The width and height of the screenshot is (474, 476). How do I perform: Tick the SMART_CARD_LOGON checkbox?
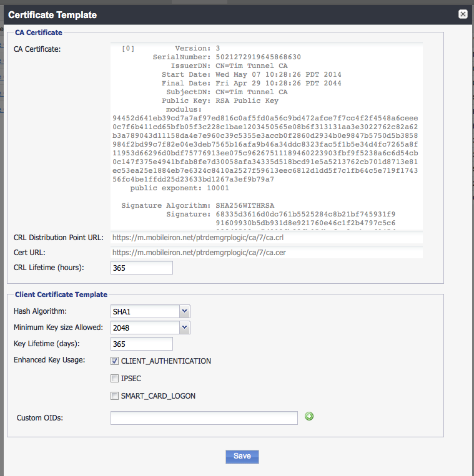coord(114,396)
